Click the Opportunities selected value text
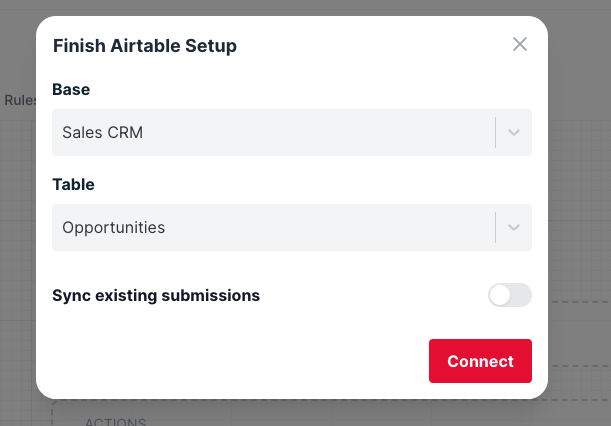This screenshot has width=611, height=426. point(113,227)
